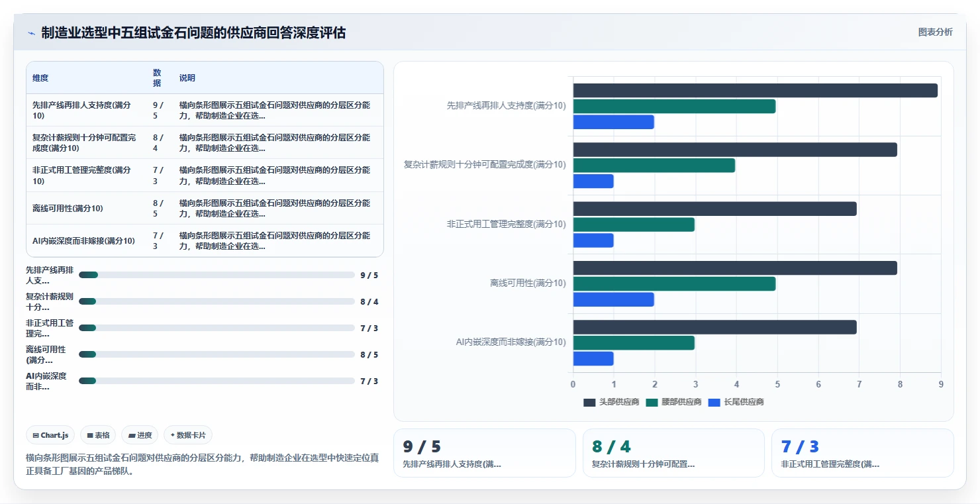Click 腰部供应商 bar for AI内嵌深度而非嫁接
The image size is (980, 504).
pos(634,342)
